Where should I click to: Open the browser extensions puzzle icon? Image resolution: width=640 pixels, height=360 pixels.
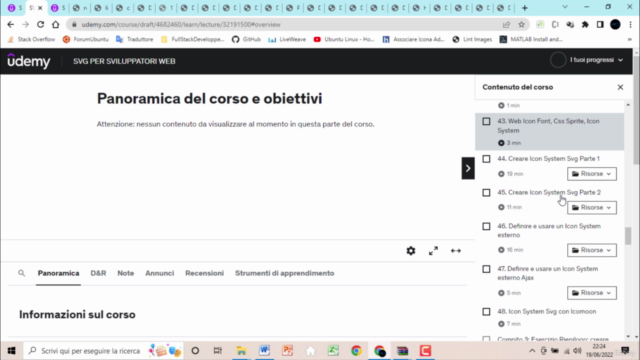click(x=585, y=24)
